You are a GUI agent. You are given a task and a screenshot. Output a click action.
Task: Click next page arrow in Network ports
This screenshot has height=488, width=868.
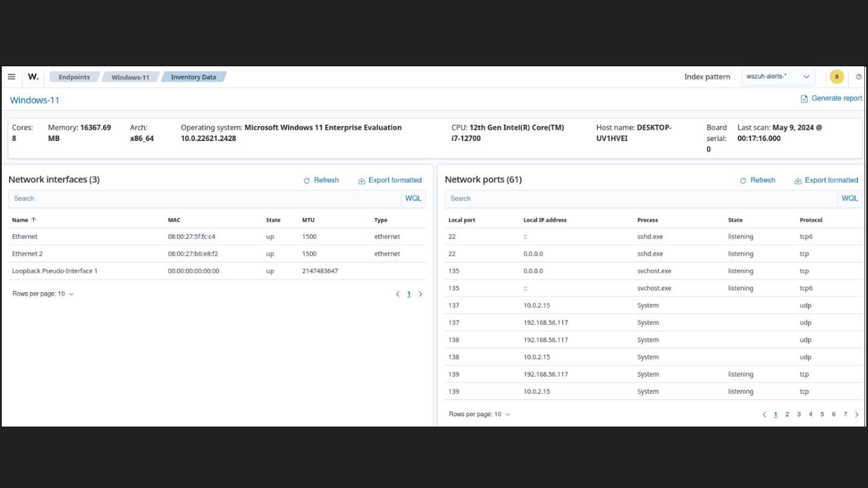pos(857,414)
